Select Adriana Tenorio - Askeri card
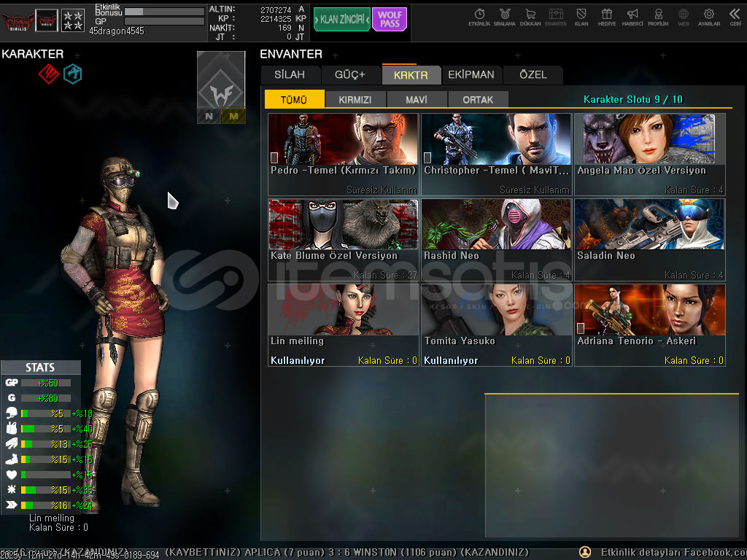This screenshot has width=747, height=560. pos(650,326)
